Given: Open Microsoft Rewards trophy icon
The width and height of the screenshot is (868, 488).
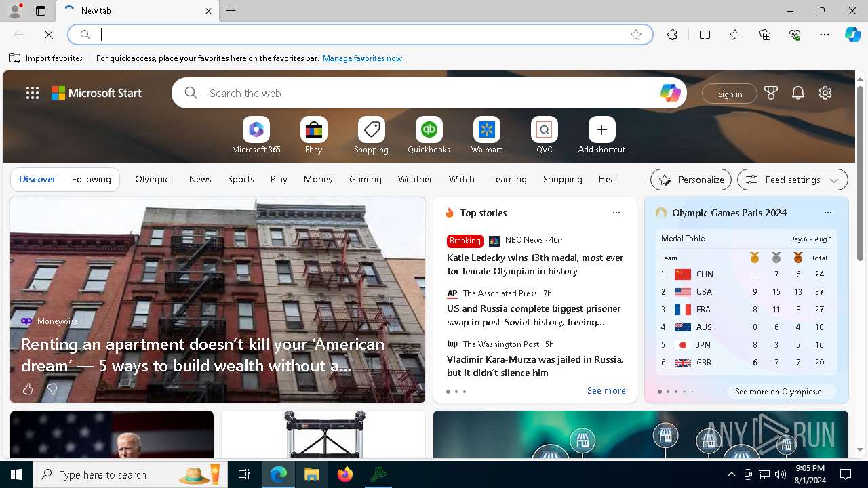Looking at the screenshot, I should tap(771, 94).
